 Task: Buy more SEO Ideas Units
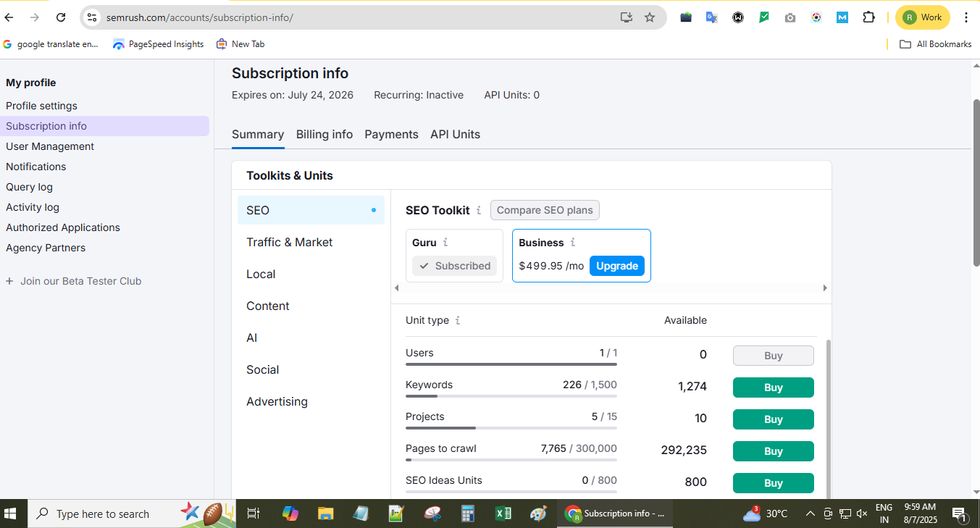click(x=773, y=483)
